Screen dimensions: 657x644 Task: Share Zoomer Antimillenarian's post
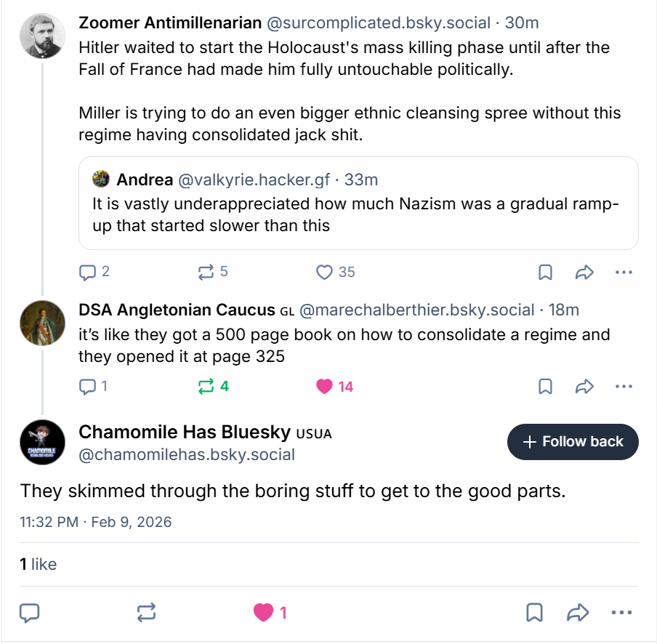(x=584, y=272)
